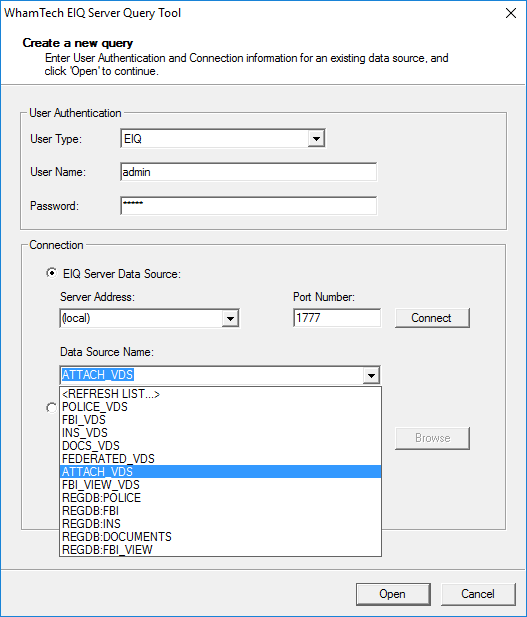Click into the Port Number field
The height and width of the screenshot is (617, 527).
337,318
